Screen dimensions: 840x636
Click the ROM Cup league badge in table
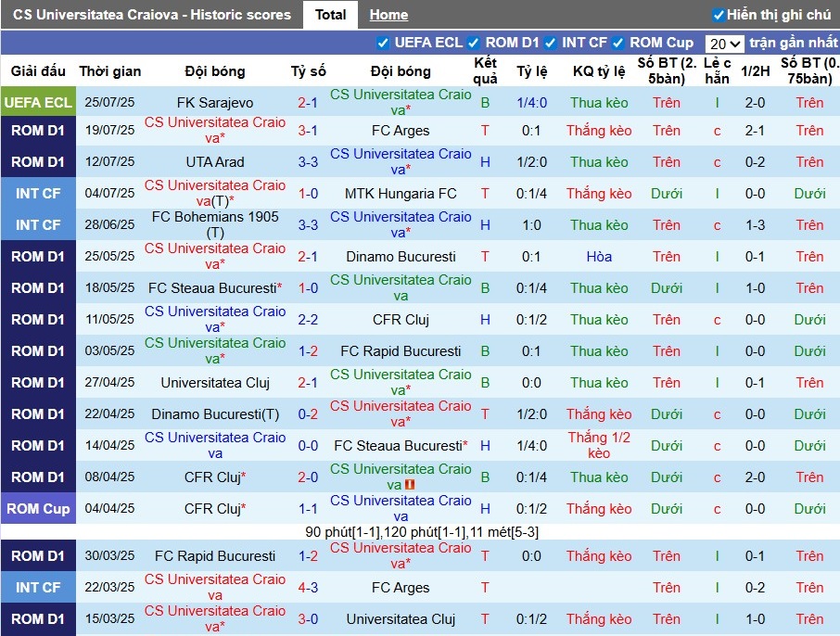(x=38, y=509)
